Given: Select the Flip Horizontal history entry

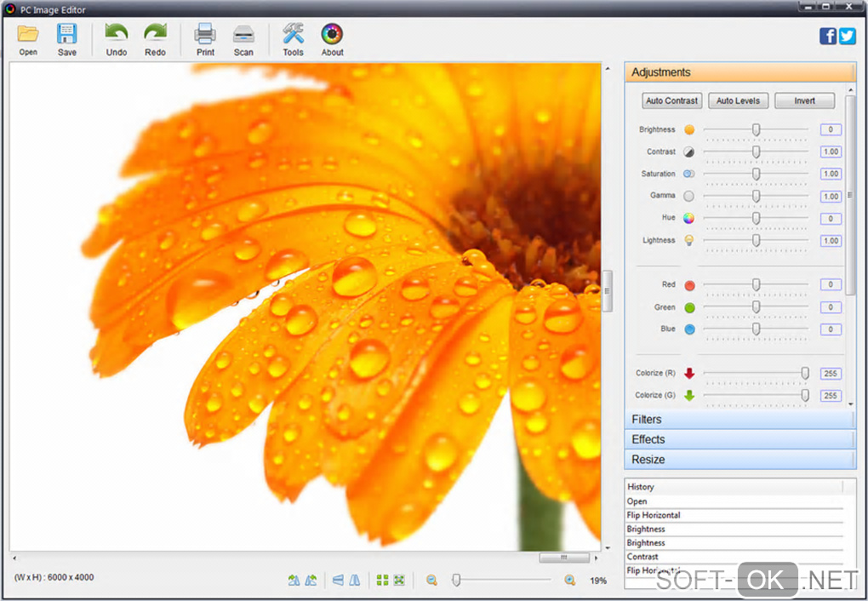Looking at the screenshot, I should (654, 515).
